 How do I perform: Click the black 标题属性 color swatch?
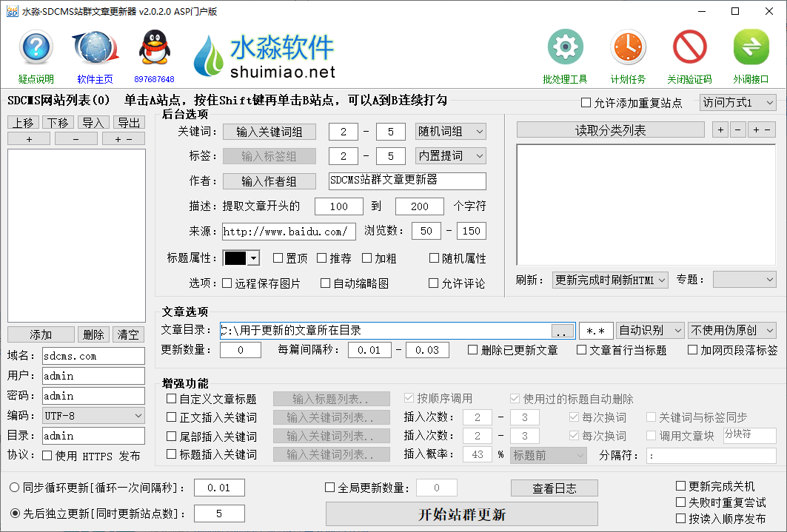235,258
